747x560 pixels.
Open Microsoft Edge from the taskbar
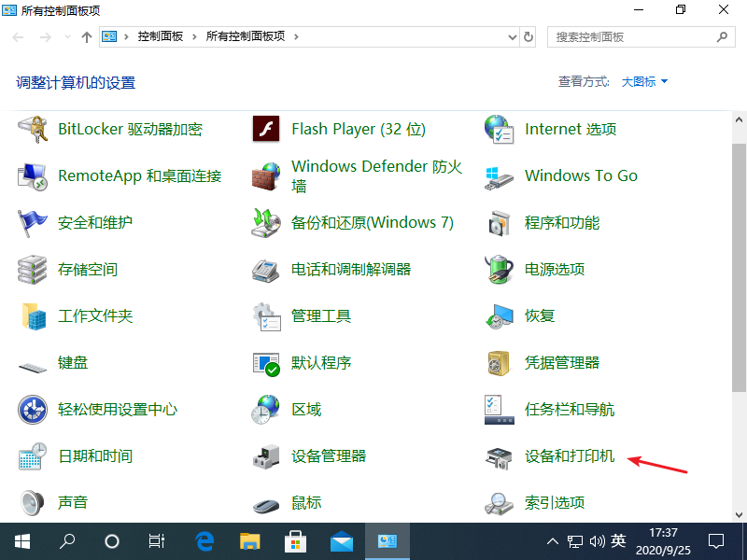tap(204, 540)
